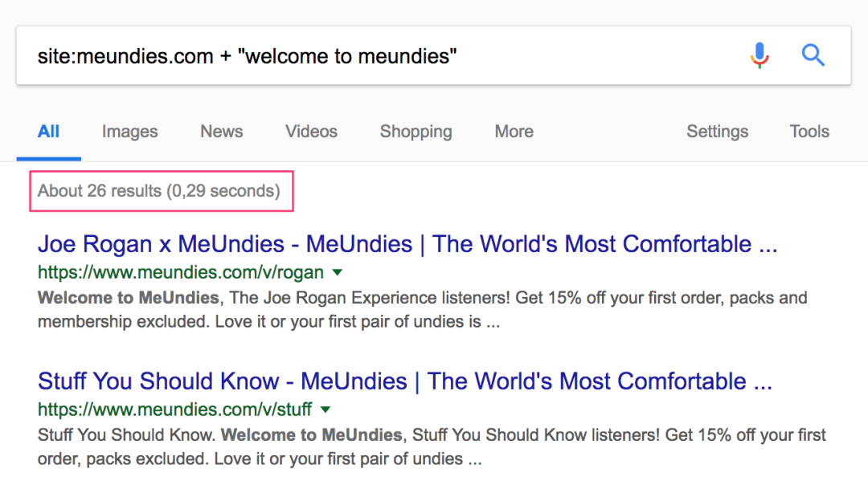Viewport: 868px width, 485px height.
Task: Click the meundies.com/v/rogan green URL
Action: click(181, 272)
